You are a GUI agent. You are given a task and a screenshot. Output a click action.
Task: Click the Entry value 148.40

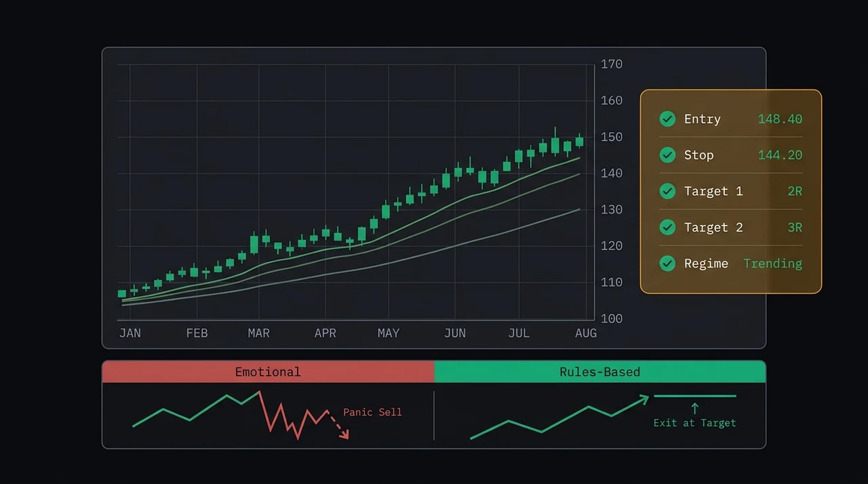coord(780,119)
